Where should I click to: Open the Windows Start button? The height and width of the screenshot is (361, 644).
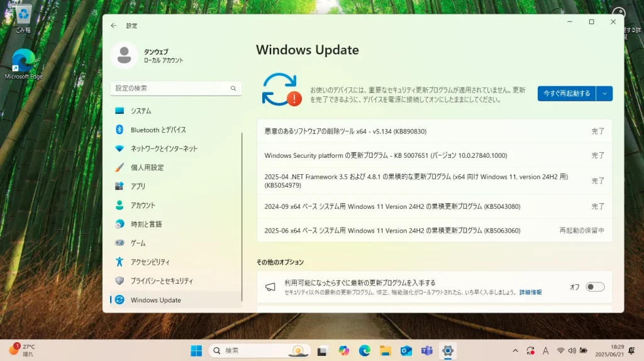[x=196, y=351]
